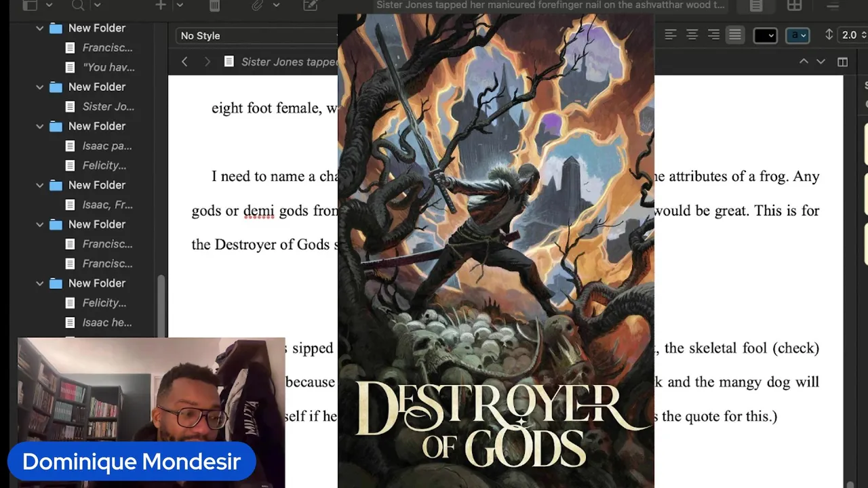
Task: Click the Sister Jones tapped header title
Action: [290, 62]
